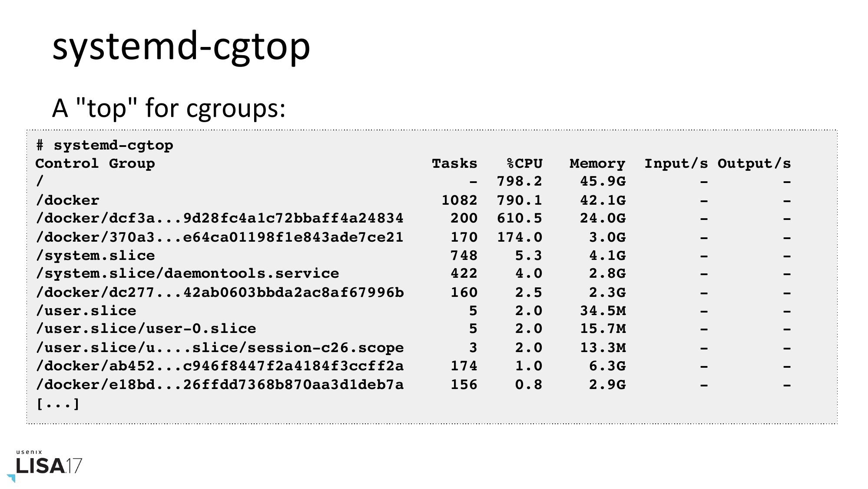
Task: Click the "/docker/dcf3a..." container row
Action: pyautogui.click(x=220, y=218)
